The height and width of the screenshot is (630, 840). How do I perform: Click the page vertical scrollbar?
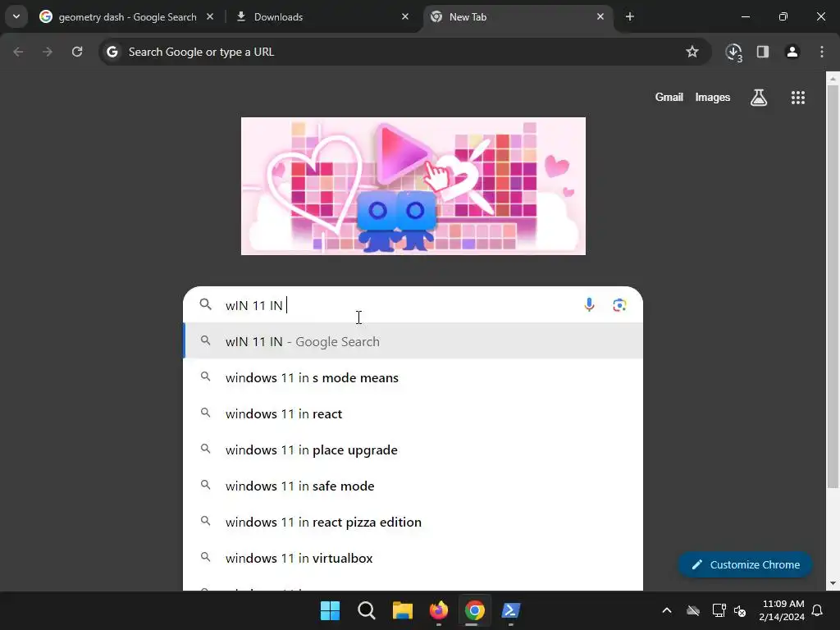click(x=832, y=286)
